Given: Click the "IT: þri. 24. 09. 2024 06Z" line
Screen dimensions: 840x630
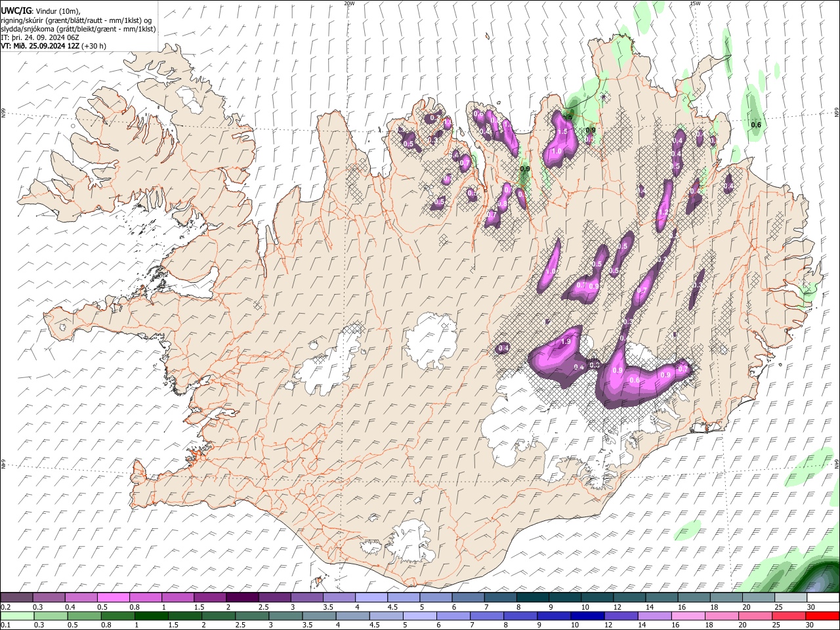Looking at the screenshot, I should (x=40, y=37).
